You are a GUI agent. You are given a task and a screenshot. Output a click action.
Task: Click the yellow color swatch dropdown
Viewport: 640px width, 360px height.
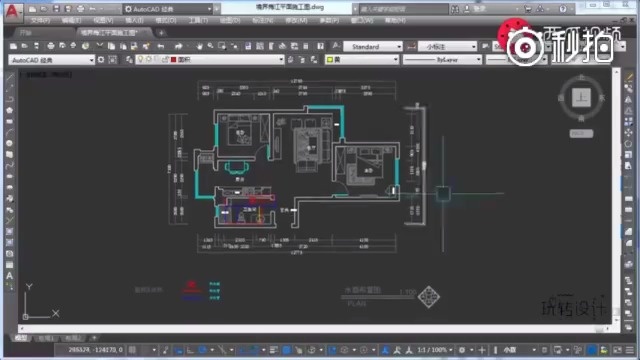[x=361, y=60]
